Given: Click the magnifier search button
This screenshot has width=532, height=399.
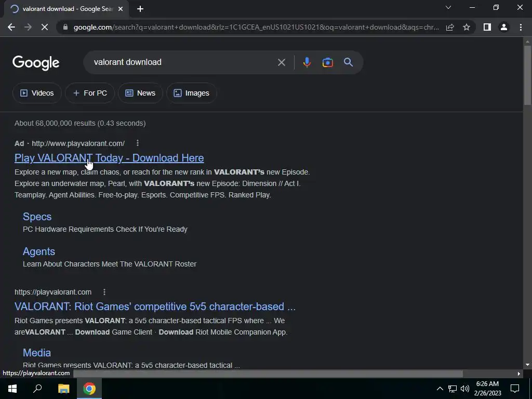Looking at the screenshot, I should (x=349, y=62).
